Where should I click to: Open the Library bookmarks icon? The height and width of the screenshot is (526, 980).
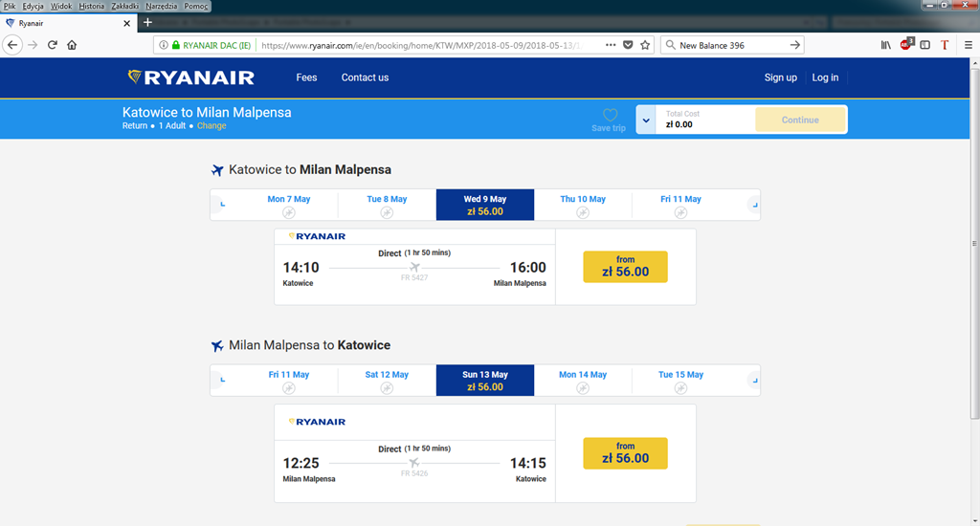[x=885, y=45]
